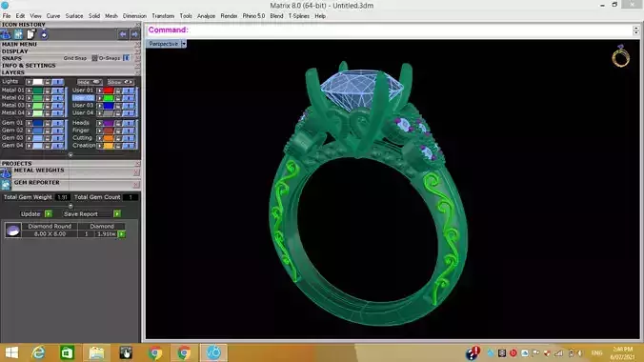
Task: Open the T-Splines menu
Action: coord(298,16)
